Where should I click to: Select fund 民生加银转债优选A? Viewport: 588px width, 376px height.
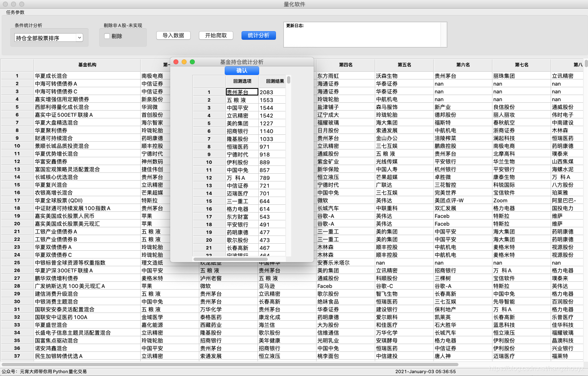click(87, 356)
